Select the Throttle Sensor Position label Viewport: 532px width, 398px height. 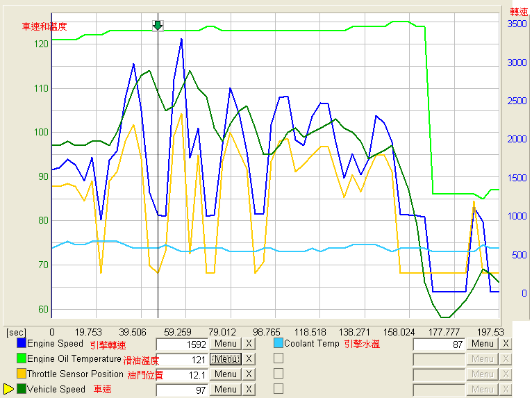coord(75,374)
